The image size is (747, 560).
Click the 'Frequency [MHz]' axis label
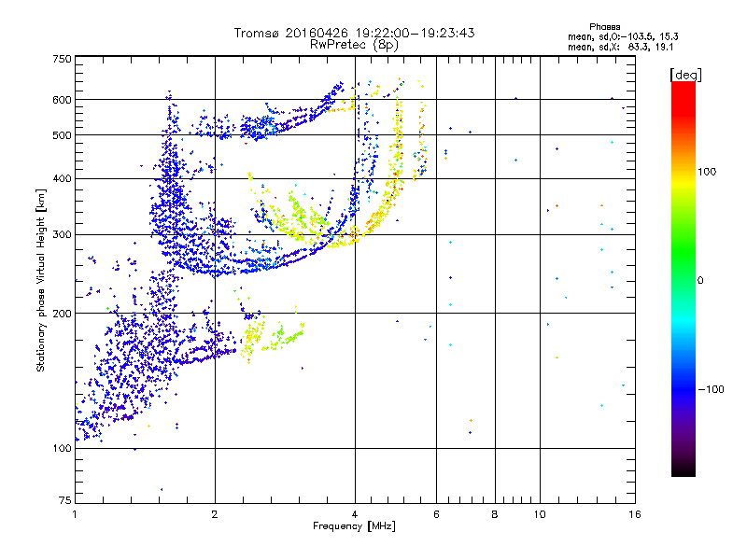[x=354, y=526]
